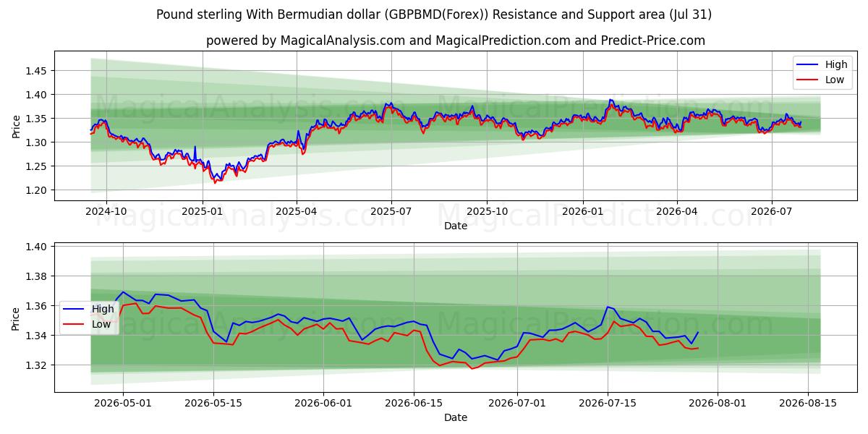
Task: Click the '2025-01' x-axis label
Action: pos(202,212)
